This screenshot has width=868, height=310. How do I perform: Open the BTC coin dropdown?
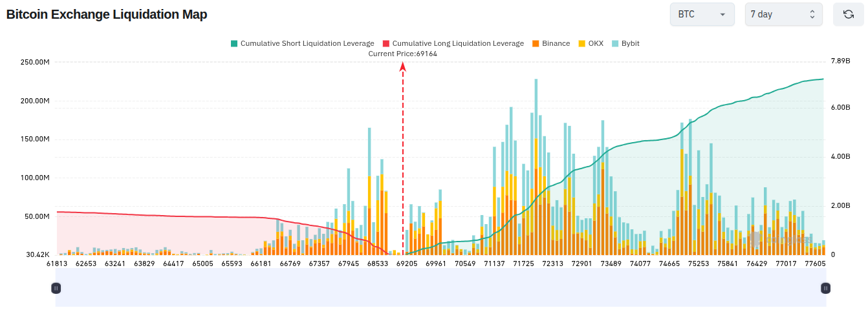702,14
